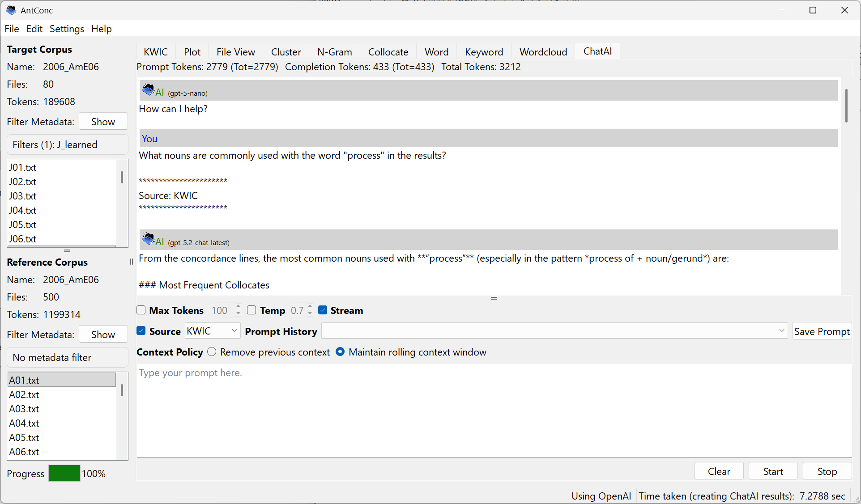Show Reference Corpus filter metadata

[103, 335]
